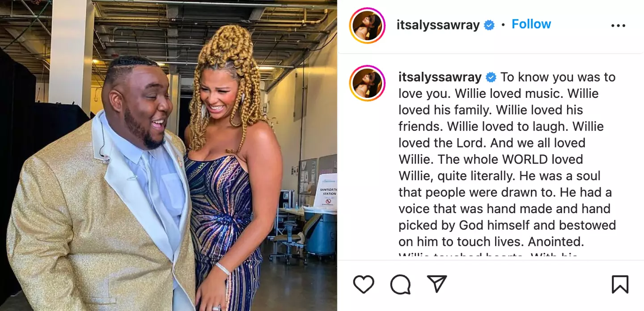Click 'Anointed.' word in the caption
The image size is (644, 311).
556,242
